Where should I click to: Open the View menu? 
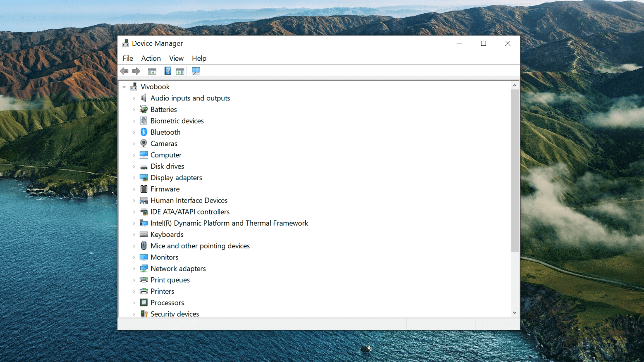[x=176, y=58]
